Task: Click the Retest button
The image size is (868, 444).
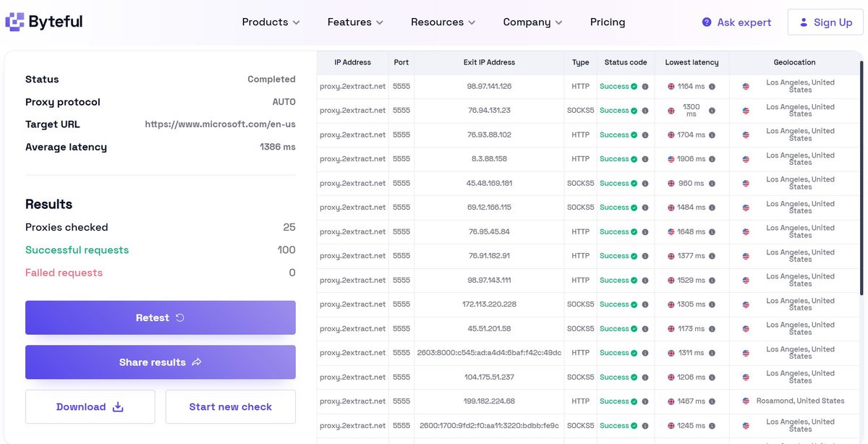Action: (x=161, y=317)
